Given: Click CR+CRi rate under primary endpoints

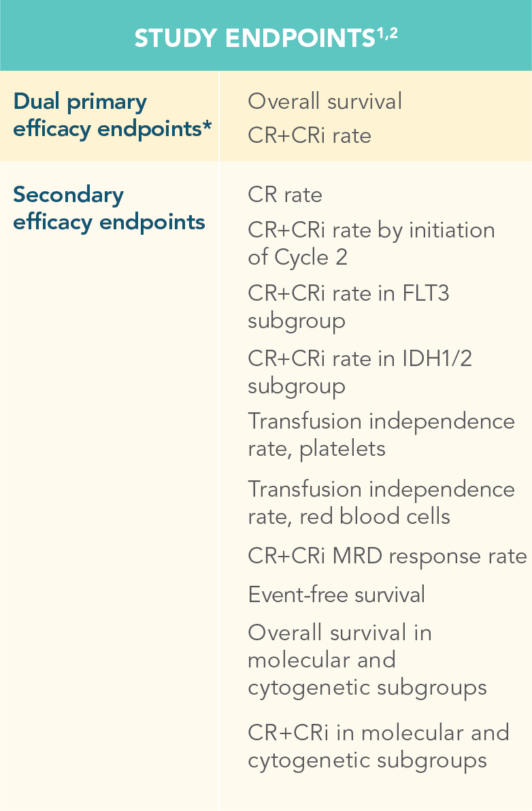Looking at the screenshot, I should point(310,135).
